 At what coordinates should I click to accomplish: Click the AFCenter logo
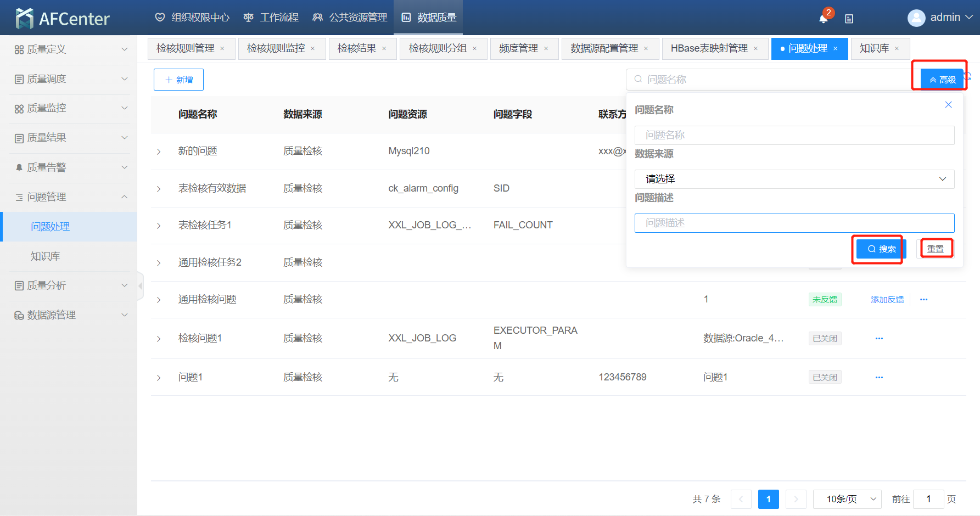click(63, 19)
